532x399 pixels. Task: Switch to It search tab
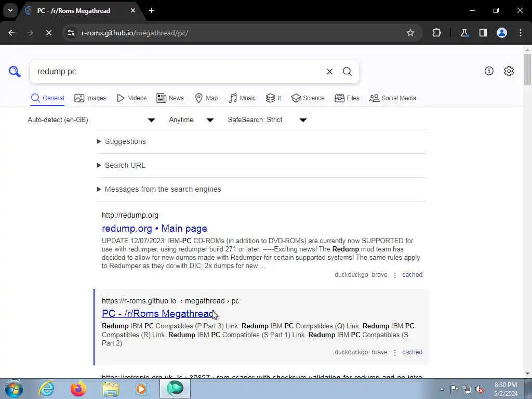tap(273, 98)
